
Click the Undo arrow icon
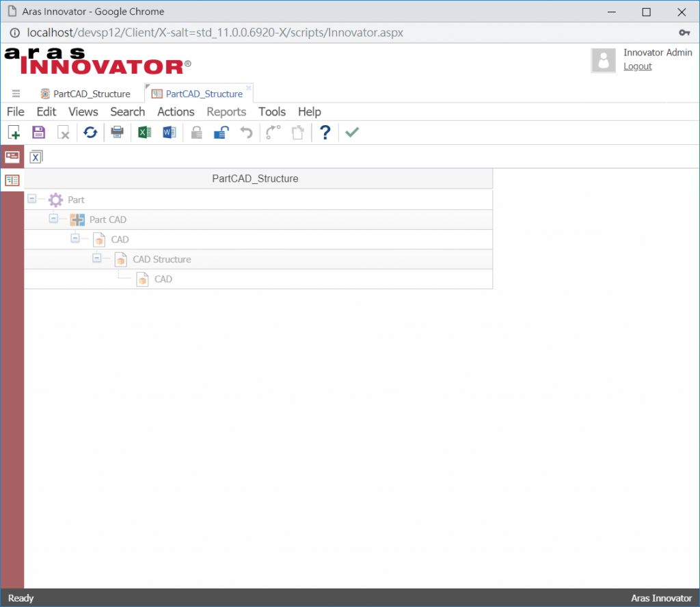pyautogui.click(x=246, y=133)
